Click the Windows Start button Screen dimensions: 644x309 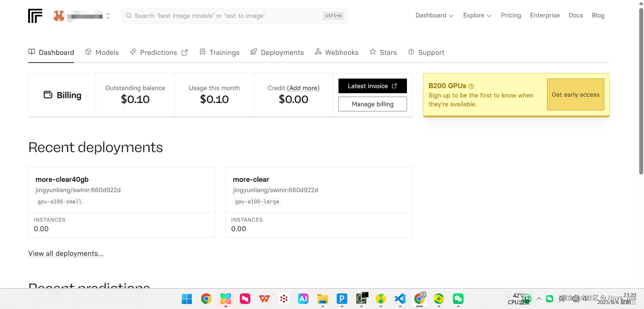tap(187, 299)
